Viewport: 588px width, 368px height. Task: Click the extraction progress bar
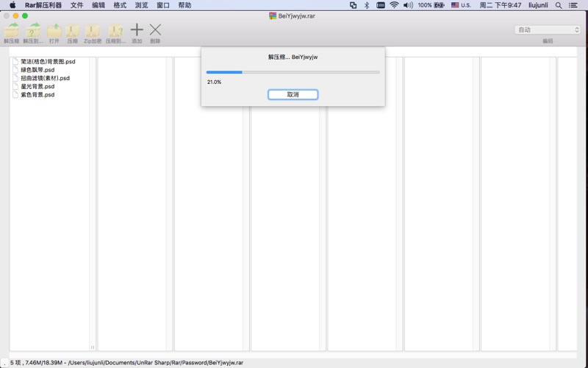click(293, 72)
